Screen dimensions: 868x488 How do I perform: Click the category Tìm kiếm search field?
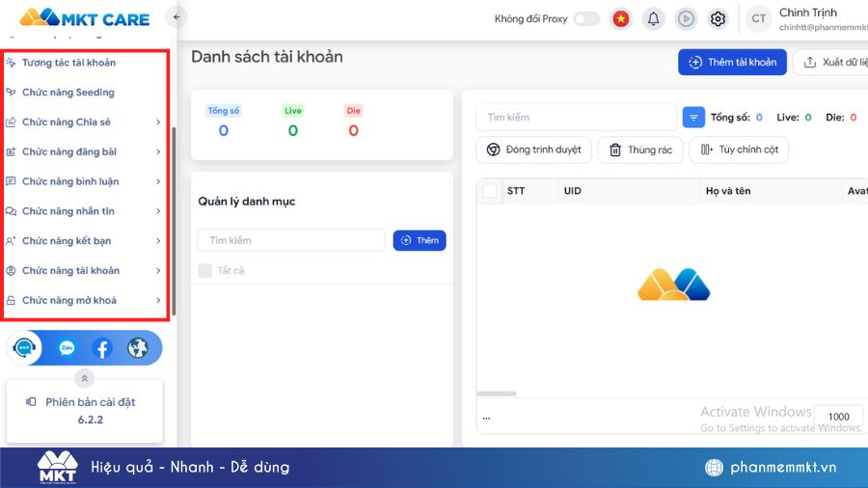pos(290,240)
